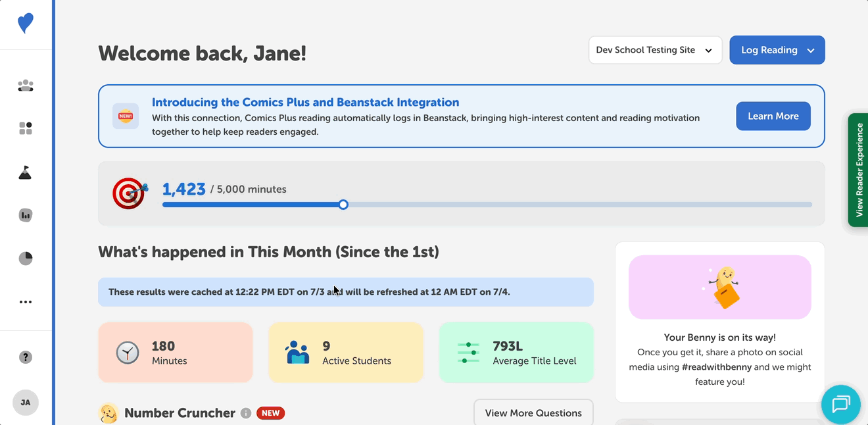
Task: Click the '/ 5,000 minutes' goal text
Action: (x=249, y=189)
